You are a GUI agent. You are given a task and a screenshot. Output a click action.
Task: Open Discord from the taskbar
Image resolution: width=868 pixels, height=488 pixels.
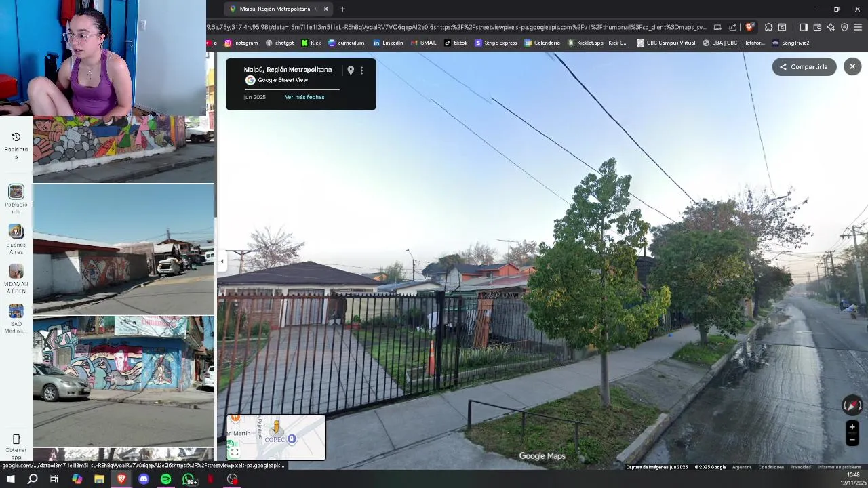(144, 479)
